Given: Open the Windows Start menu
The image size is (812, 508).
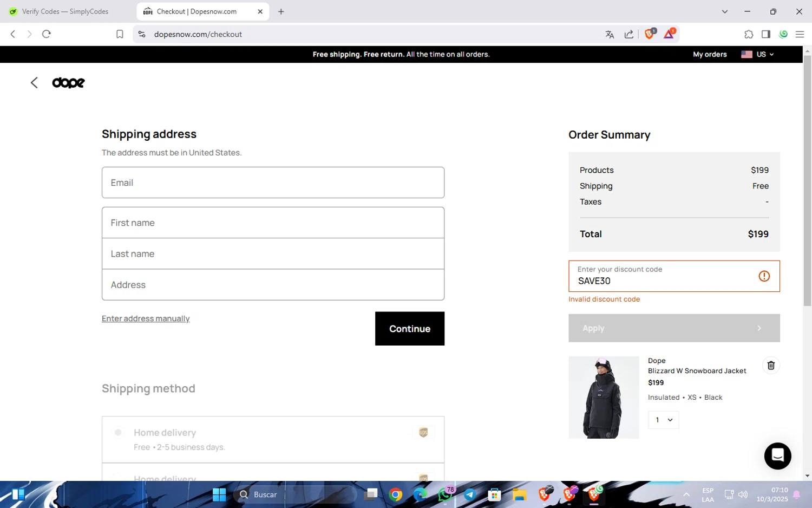Looking at the screenshot, I should pos(219,494).
